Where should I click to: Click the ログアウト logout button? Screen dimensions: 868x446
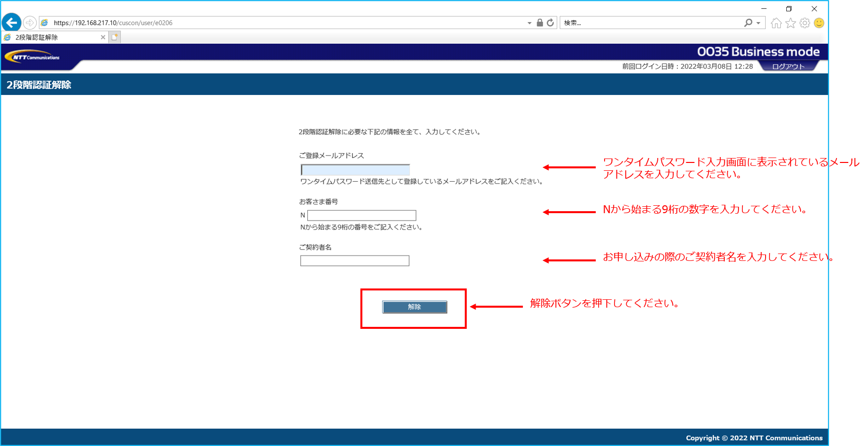(788, 66)
